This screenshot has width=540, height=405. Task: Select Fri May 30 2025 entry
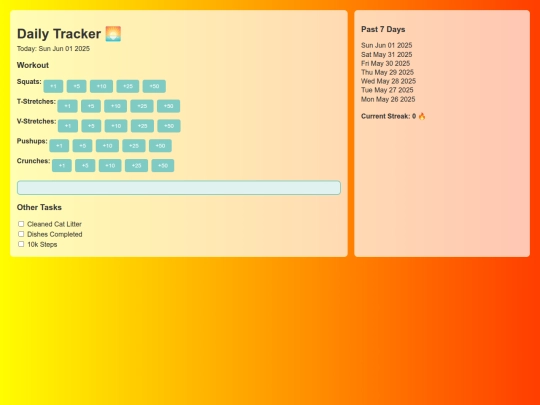[385, 63]
